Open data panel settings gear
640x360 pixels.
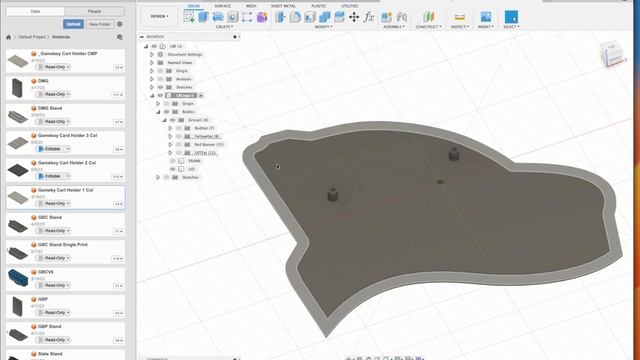(120, 24)
